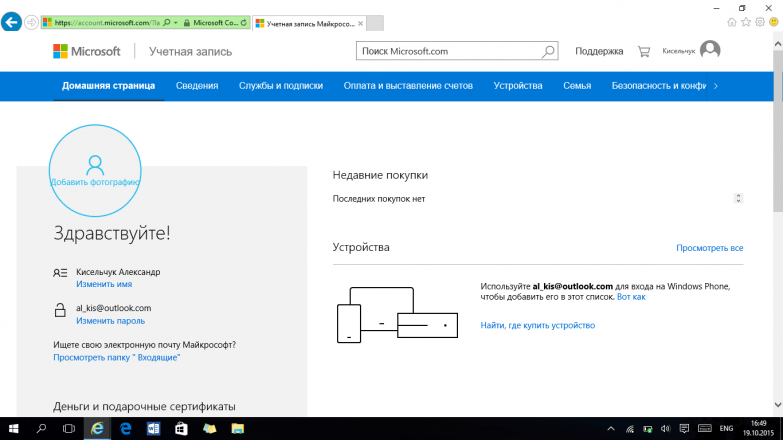Open Microsoft Edge from taskbar
783x440 pixels.
(x=125, y=429)
